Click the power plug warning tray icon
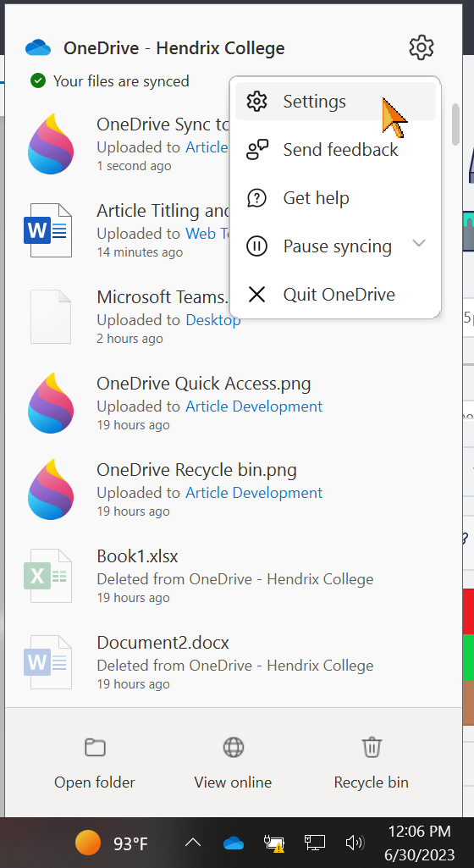This screenshot has width=474, height=868. [274, 843]
